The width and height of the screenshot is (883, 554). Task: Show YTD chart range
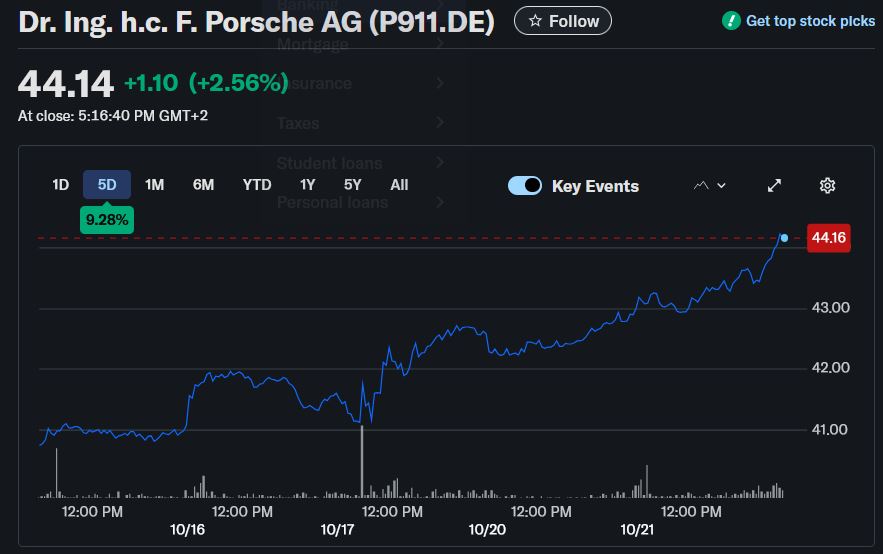(x=257, y=185)
